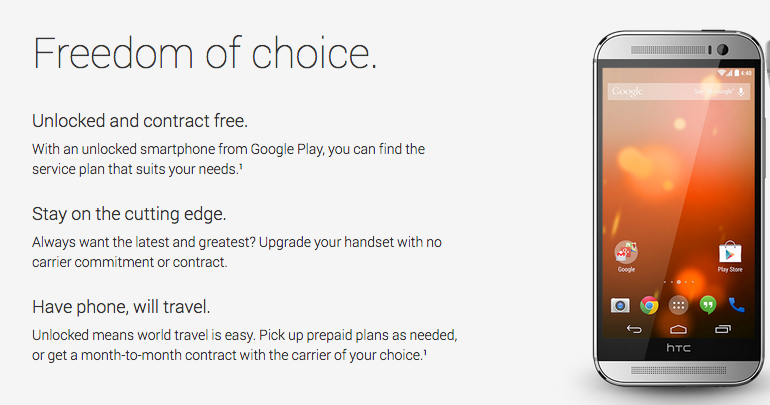The height and width of the screenshot is (405, 770).
Task: Click the HTC One phone image
Action: (x=679, y=208)
